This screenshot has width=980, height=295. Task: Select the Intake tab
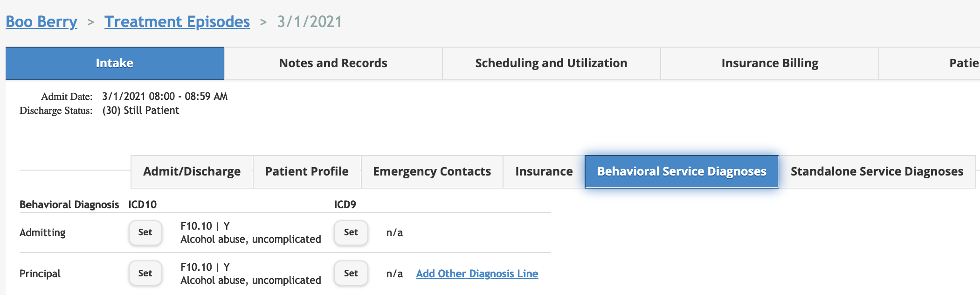point(115,63)
